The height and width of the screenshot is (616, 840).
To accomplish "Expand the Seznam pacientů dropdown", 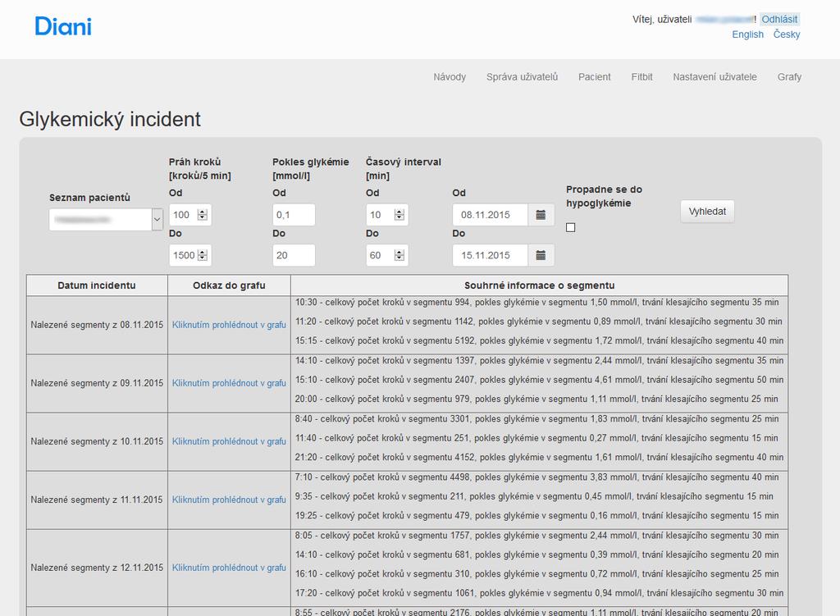I will pos(157,220).
